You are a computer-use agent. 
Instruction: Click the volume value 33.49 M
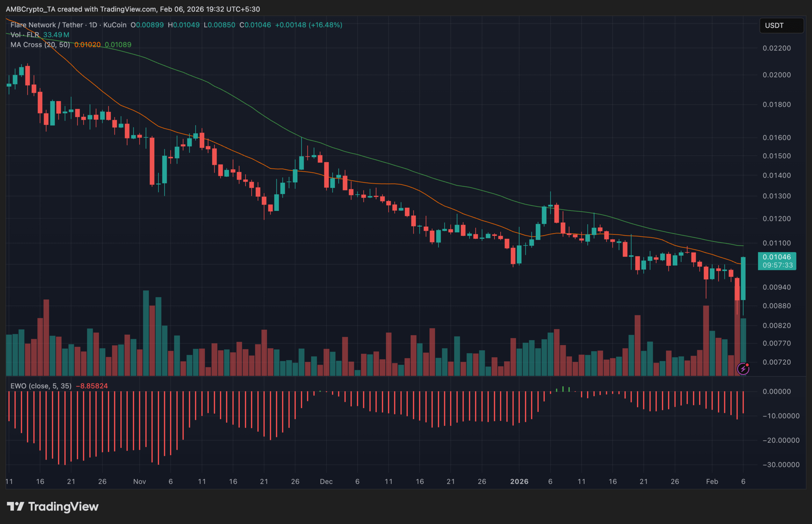click(x=56, y=35)
